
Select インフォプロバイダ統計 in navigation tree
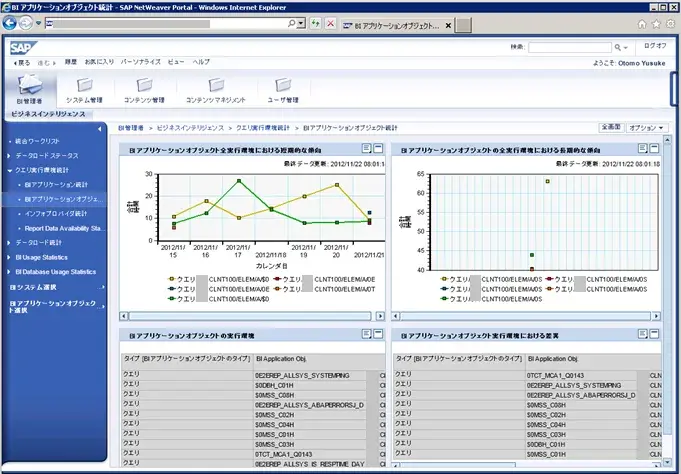point(60,213)
